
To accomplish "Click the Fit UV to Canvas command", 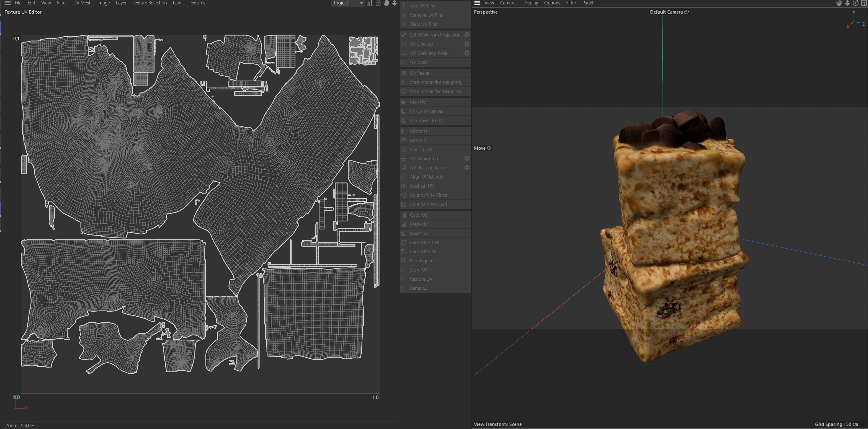I will click(426, 112).
